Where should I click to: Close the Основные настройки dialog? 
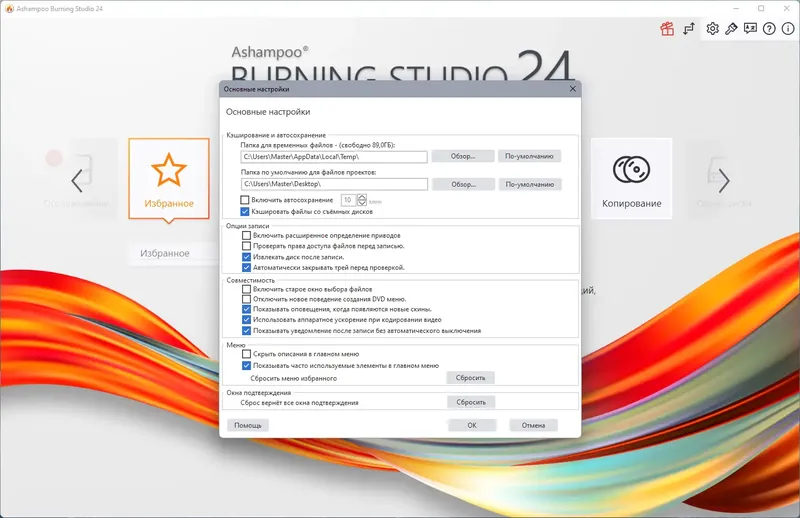pyautogui.click(x=572, y=89)
